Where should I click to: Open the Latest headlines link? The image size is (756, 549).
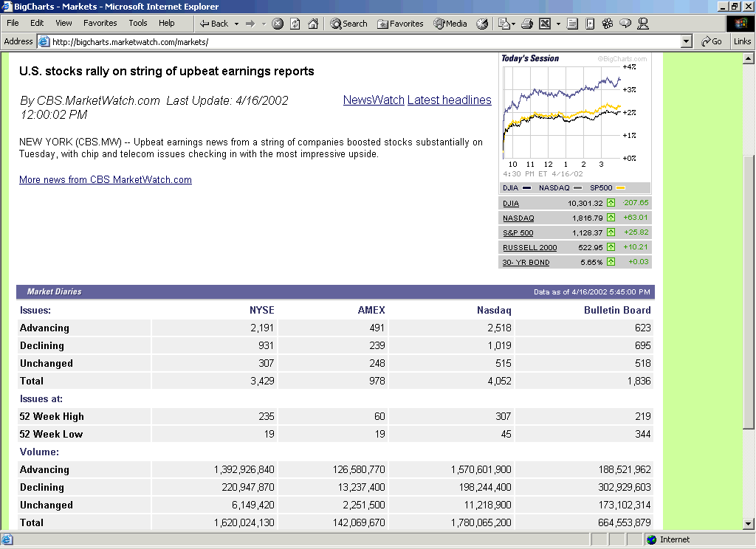click(x=449, y=100)
